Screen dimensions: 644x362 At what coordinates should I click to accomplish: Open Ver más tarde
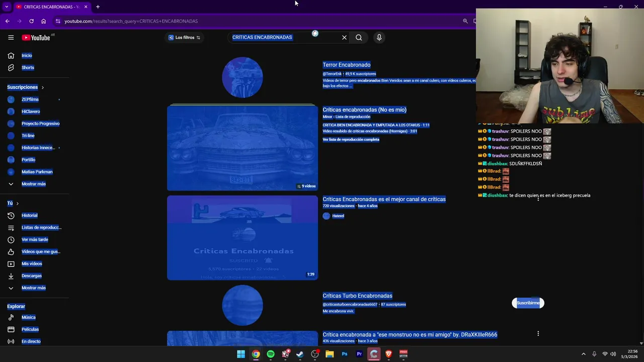[35, 239]
